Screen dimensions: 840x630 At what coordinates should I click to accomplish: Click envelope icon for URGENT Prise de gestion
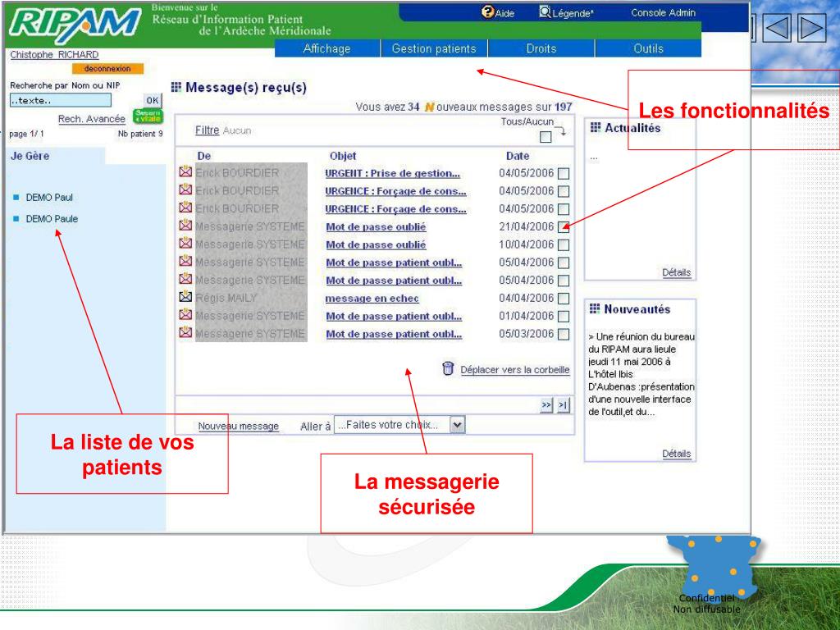pos(185,172)
